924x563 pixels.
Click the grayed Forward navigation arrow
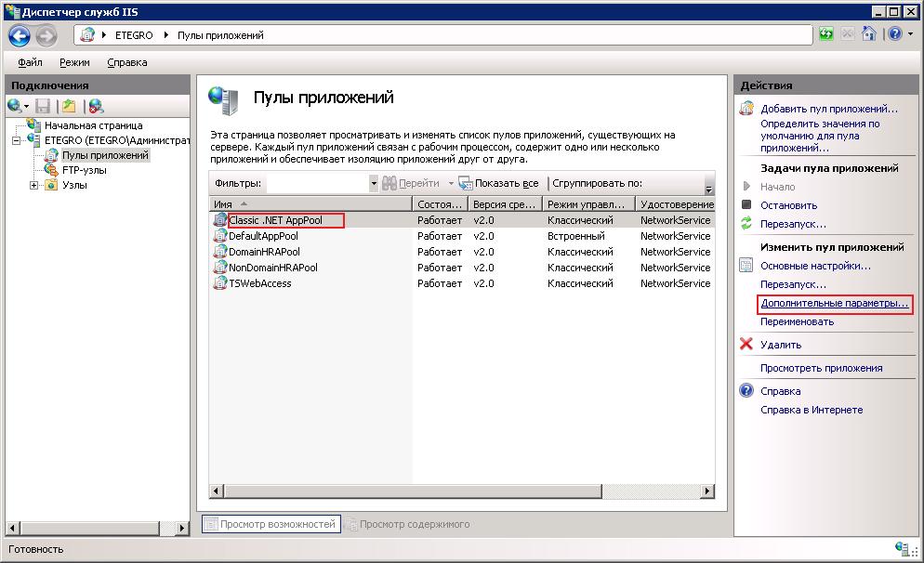pyautogui.click(x=46, y=36)
